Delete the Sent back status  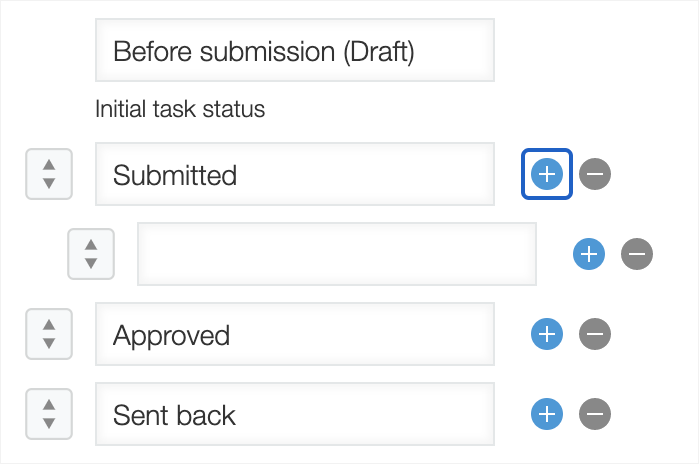(x=594, y=414)
